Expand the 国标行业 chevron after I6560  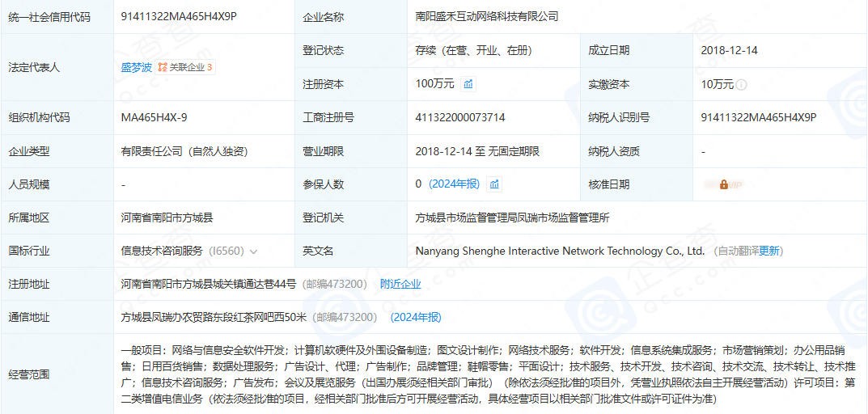tap(254, 251)
